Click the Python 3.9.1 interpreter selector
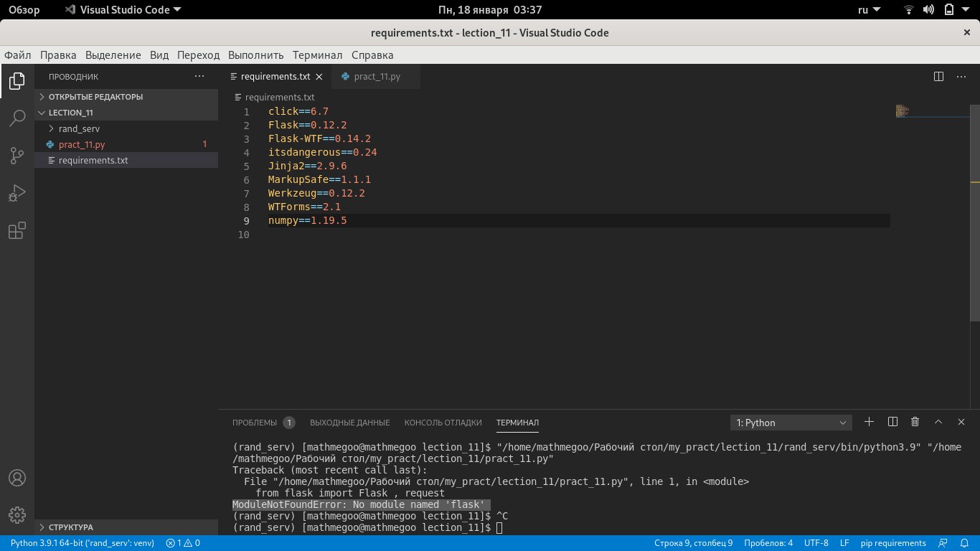Image resolution: width=980 pixels, height=551 pixels. [82, 543]
